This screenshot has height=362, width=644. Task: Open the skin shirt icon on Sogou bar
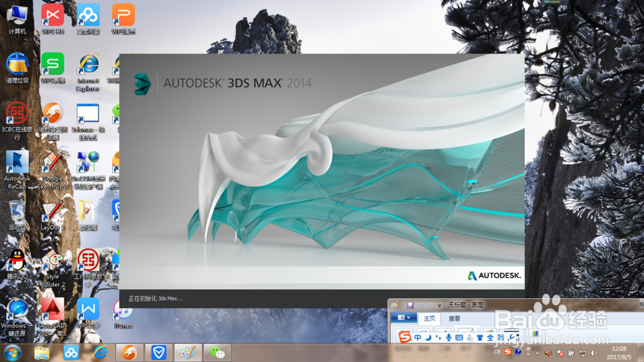click(480, 338)
